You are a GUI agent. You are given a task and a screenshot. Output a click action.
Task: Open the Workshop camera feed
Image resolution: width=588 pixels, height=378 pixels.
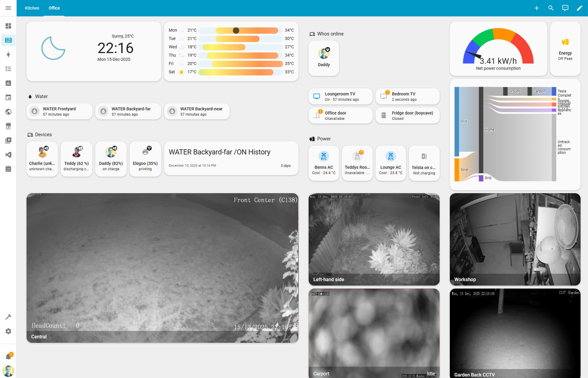[515, 239]
